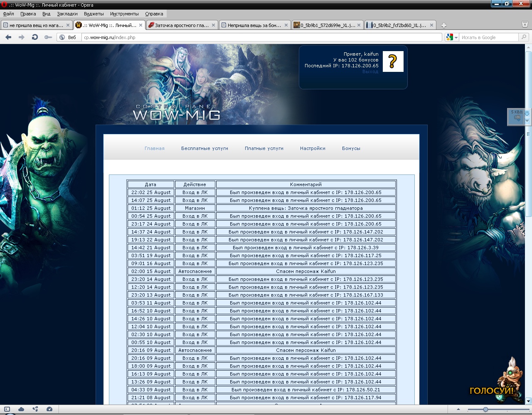Switch to tab 'Непришла вещь за бон'

254,25
